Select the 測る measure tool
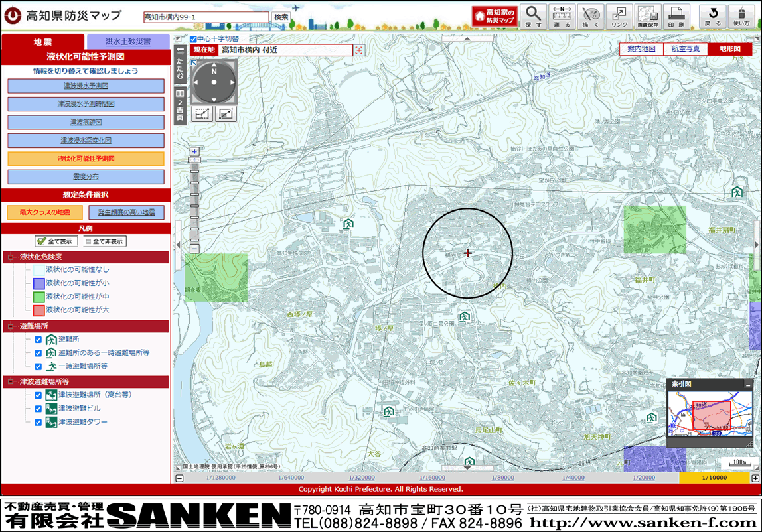The width and height of the screenshot is (762, 532). [562, 16]
